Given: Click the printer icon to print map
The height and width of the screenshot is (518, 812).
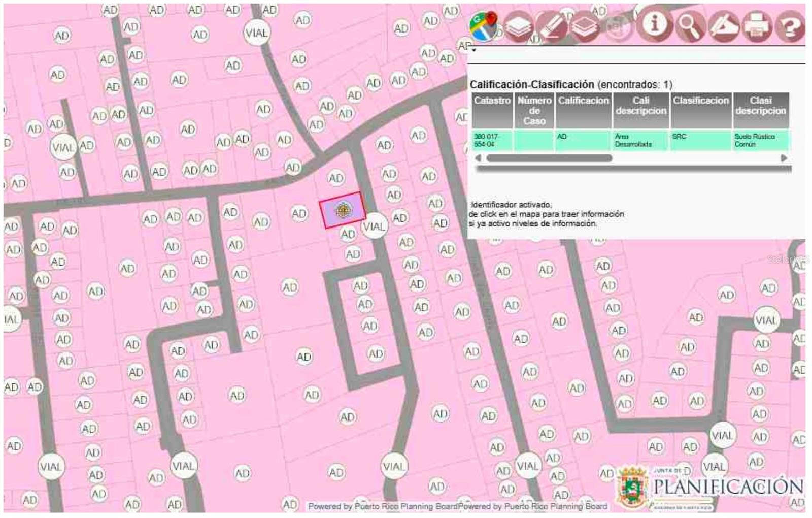Looking at the screenshot, I should (757, 25).
